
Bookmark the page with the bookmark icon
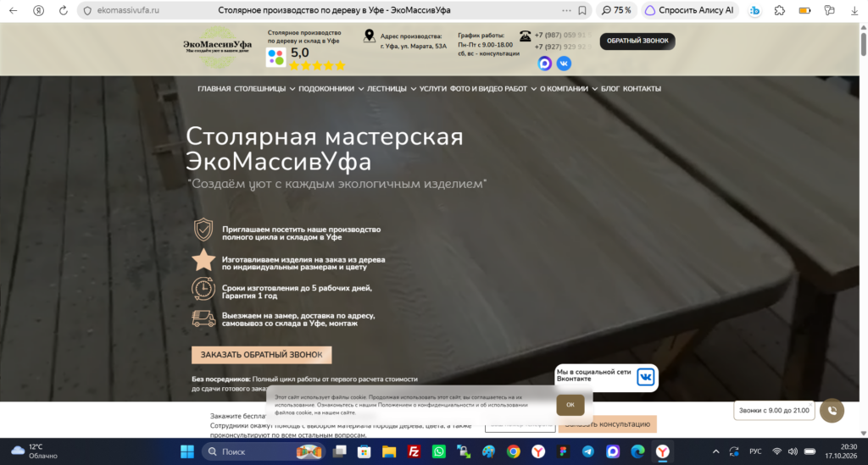(581, 10)
